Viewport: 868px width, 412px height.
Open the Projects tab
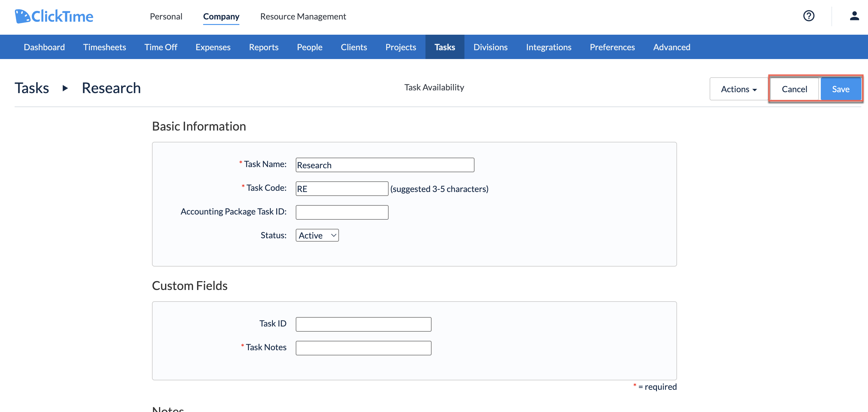(x=400, y=47)
